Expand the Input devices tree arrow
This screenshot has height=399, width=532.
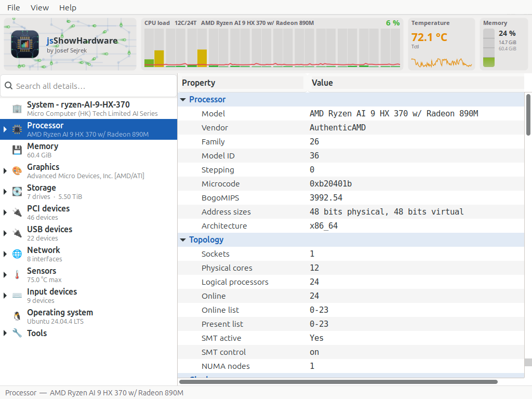coord(5,296)
